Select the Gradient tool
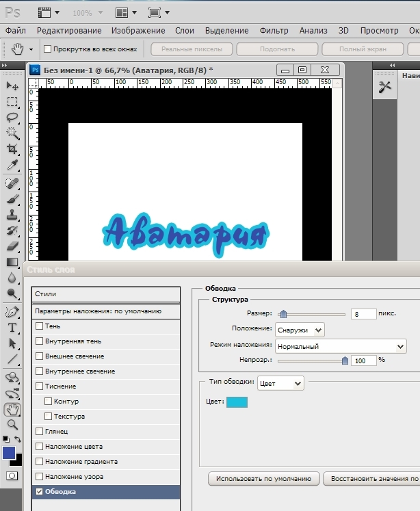This screenshot has width=420, height=511. click(x=12, y=262)
